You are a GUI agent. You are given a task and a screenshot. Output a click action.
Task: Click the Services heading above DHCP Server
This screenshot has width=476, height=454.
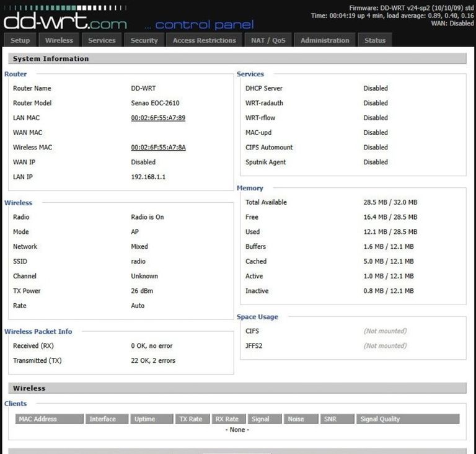pyautogui.click(x=250, y=74)
